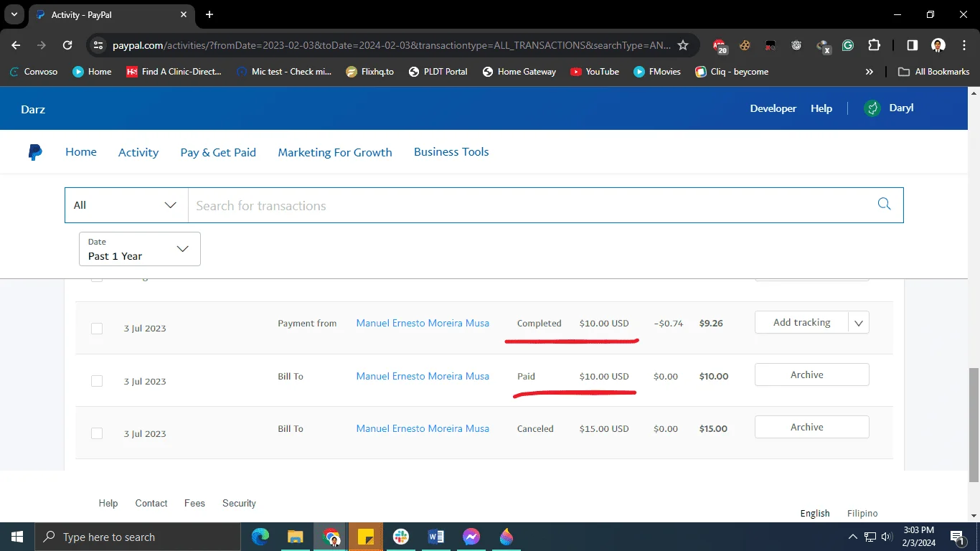Close the Activity - PayPal tab
The width and height of the screenshot is (980, 551).
184,14
